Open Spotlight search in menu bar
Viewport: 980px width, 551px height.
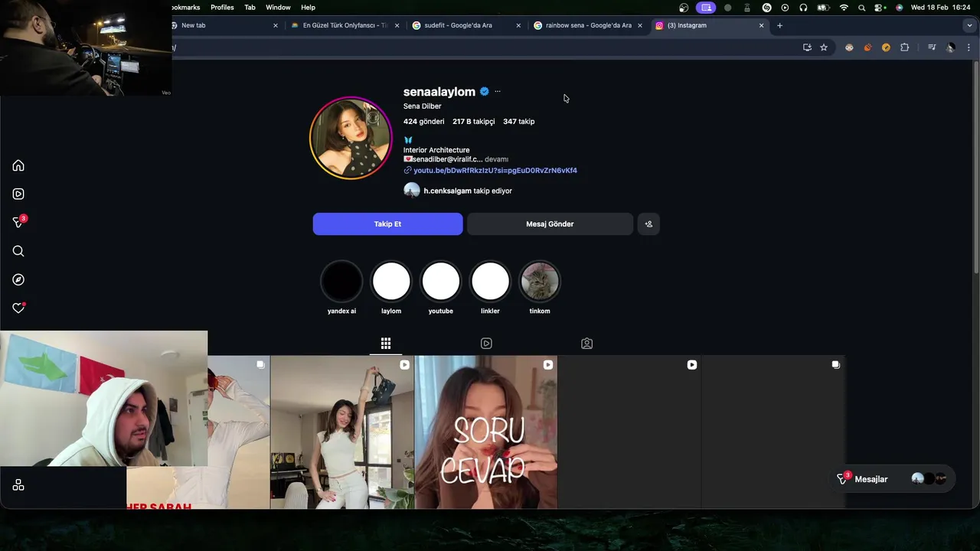point(862,7)
